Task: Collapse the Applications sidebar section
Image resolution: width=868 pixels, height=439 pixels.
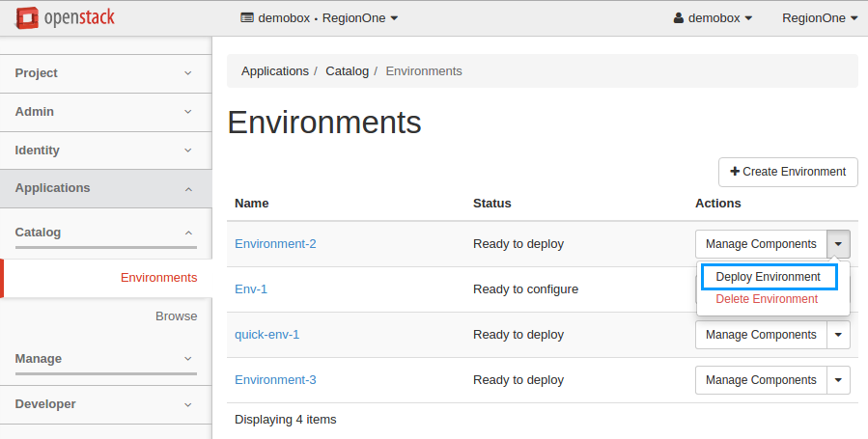Action: (105, 188)
